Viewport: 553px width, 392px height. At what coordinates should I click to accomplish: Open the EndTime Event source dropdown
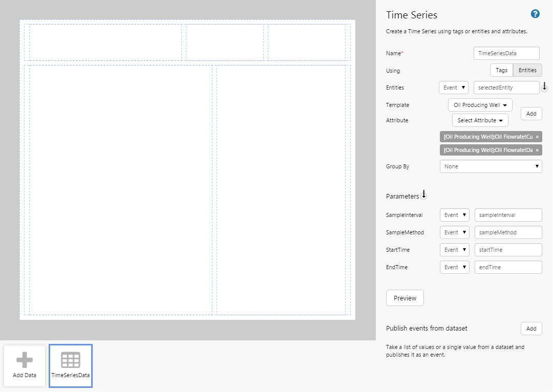tap(454, 267)
